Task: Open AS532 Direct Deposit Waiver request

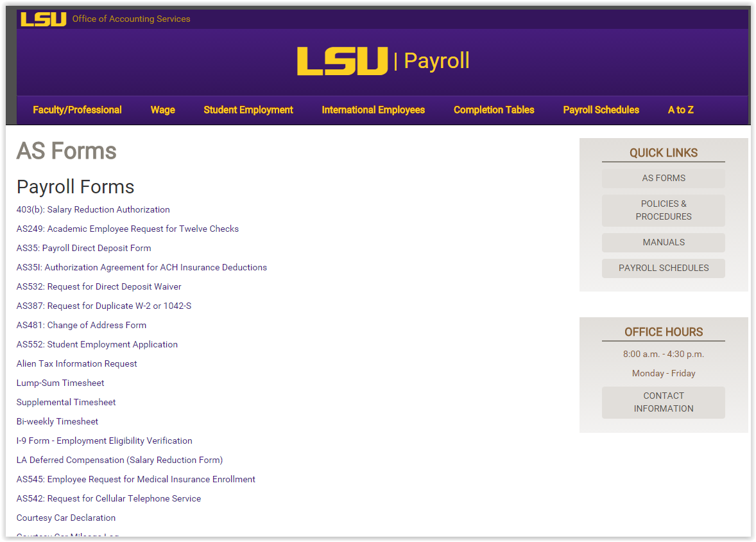Action: click(x=99, y=286)
